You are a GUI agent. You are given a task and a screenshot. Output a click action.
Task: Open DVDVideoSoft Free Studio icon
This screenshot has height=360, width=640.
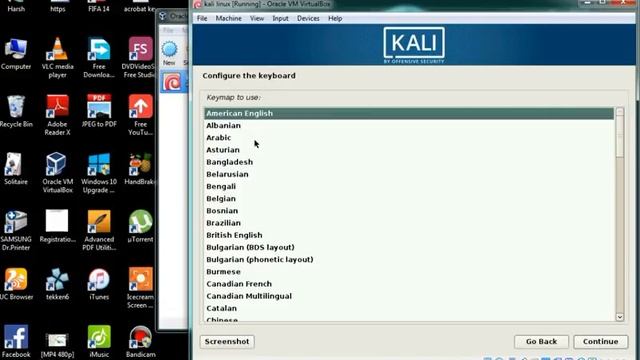pos(140,58)
